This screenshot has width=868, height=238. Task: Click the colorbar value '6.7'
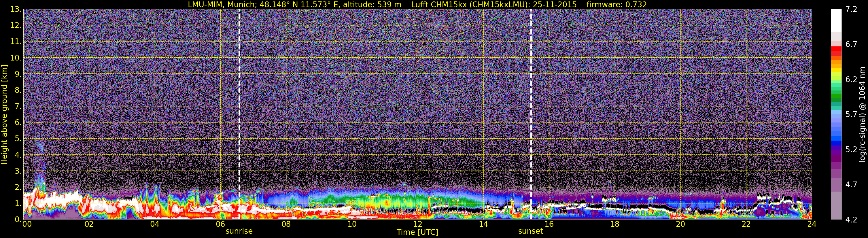coord(851,44)
